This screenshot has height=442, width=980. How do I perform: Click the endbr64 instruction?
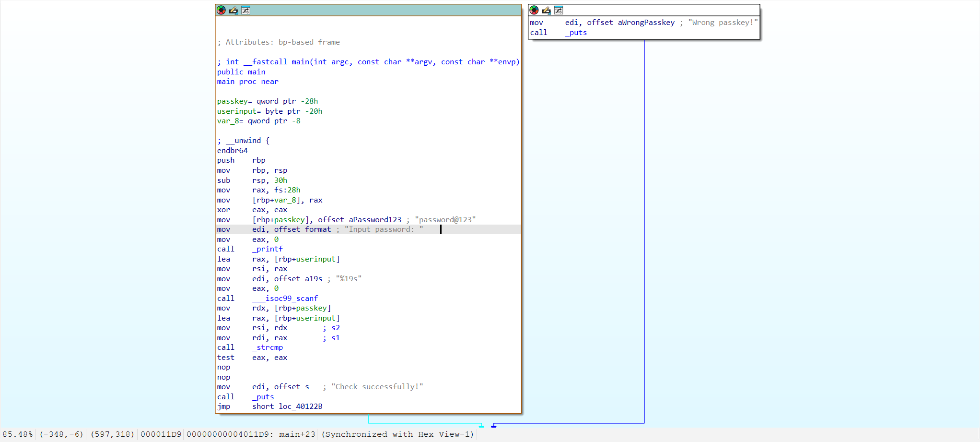click(233, 151)
